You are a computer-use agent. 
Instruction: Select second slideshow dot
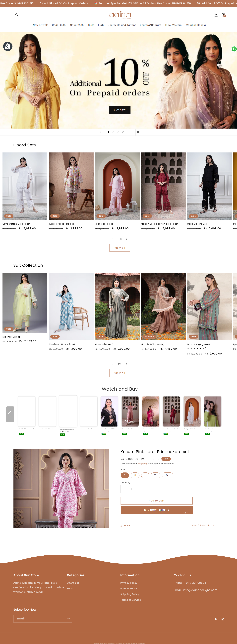coord(113,132)
